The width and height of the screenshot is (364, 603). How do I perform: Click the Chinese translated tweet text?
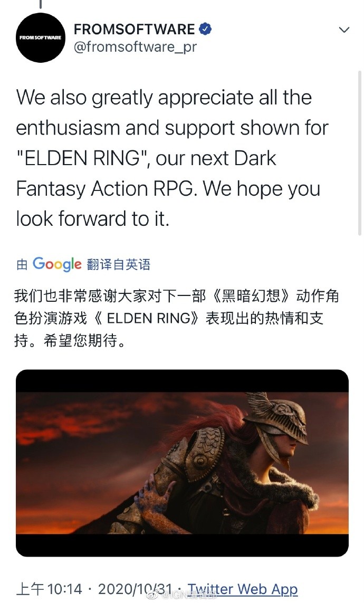tap(176, 318)
